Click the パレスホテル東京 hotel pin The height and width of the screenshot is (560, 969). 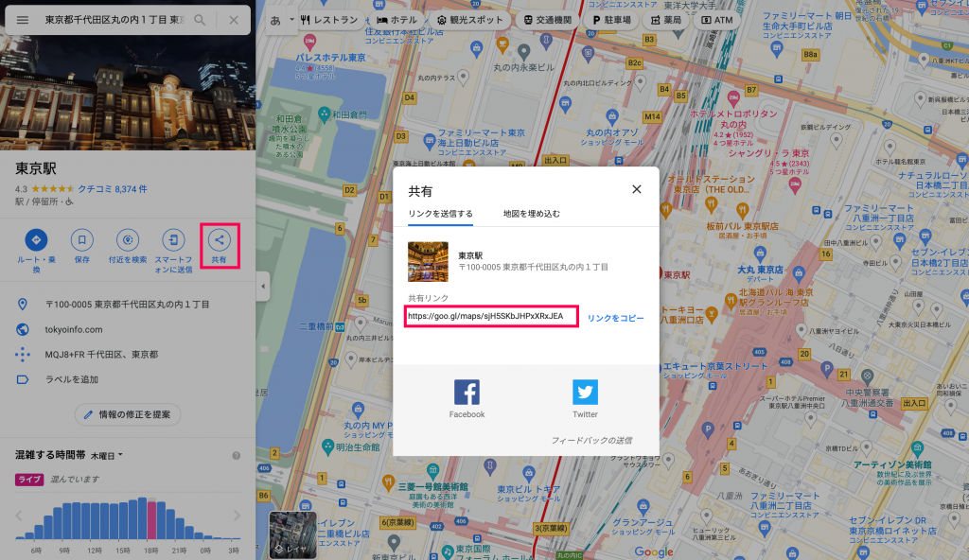(x=309, y=42)
